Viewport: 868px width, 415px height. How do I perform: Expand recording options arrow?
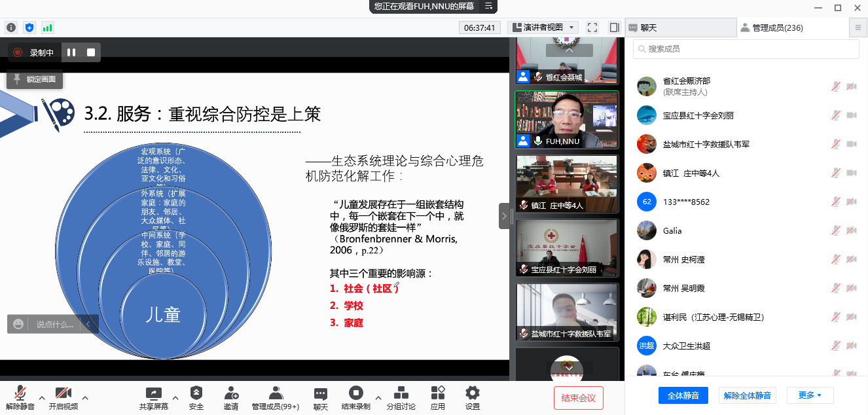(377, 397)
